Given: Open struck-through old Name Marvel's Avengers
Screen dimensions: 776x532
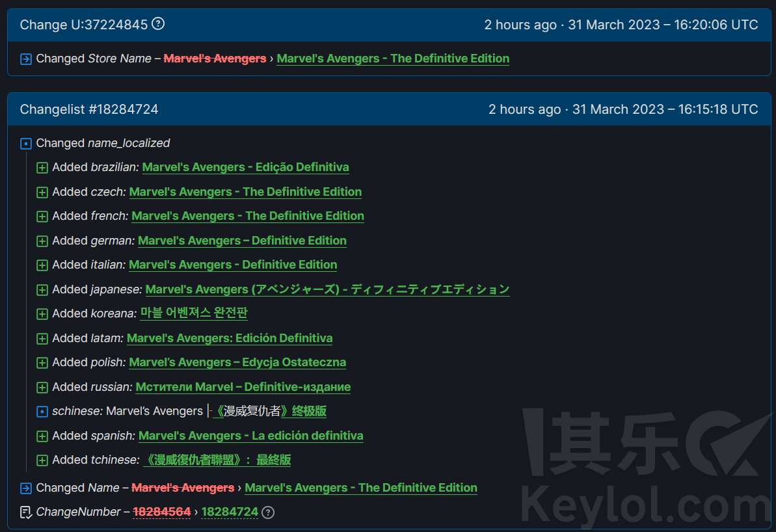Looking at the screenshot, I should click(183, 488).
